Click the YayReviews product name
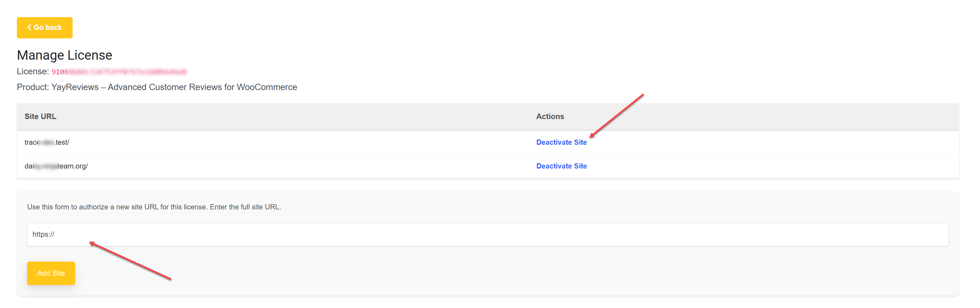Viewport: 980px width, 308px height. point(75,87)
